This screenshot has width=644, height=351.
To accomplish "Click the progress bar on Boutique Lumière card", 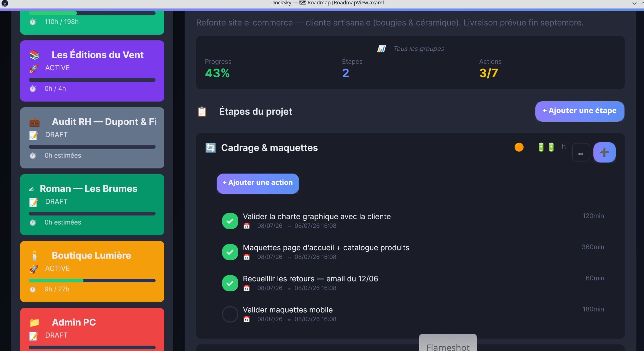I will (x=92, y=281).
